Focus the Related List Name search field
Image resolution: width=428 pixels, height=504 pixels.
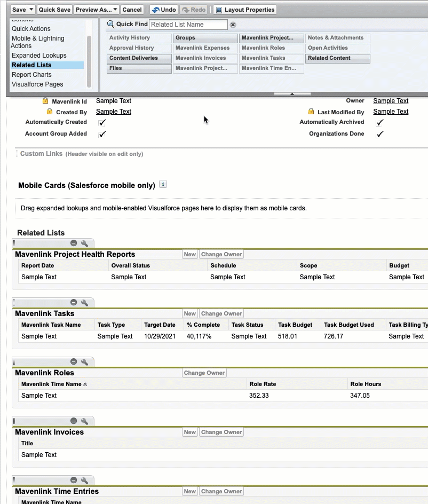(188, 25)
